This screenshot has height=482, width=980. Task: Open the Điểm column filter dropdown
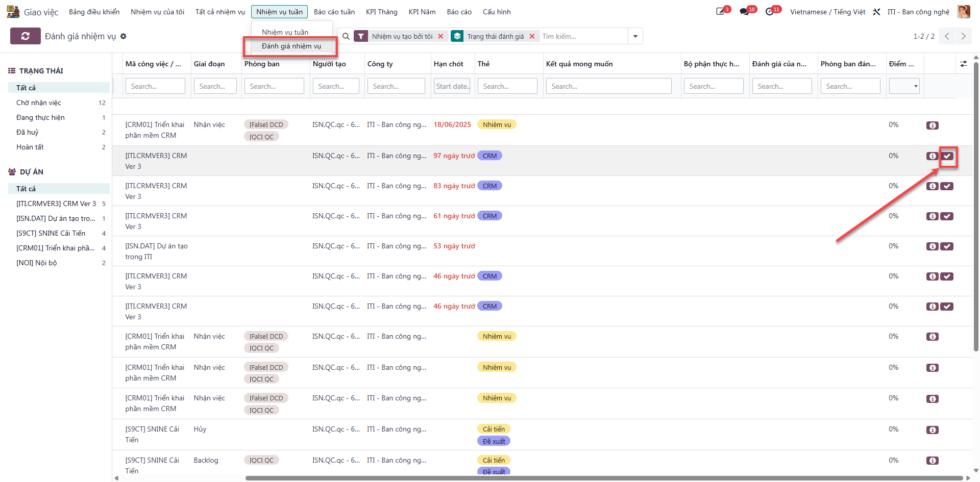point(904,86)
